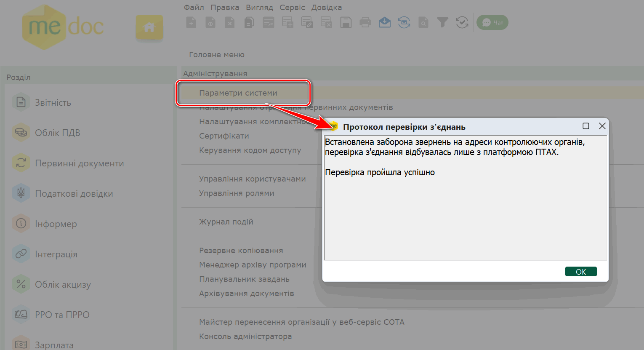This screenshot has width=644, height=350.
Task: Click the new document toolbar icon
Action: pyautogui.click(x=191, y=22)
